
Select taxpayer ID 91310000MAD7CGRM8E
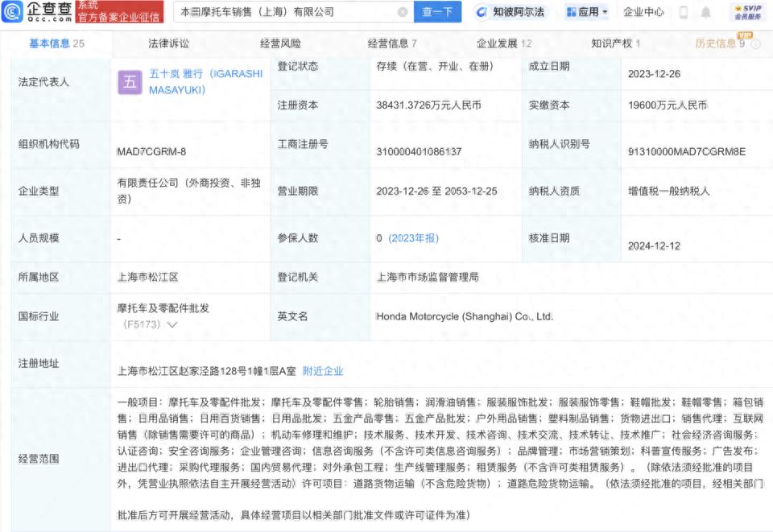click(x=687, y=152)
